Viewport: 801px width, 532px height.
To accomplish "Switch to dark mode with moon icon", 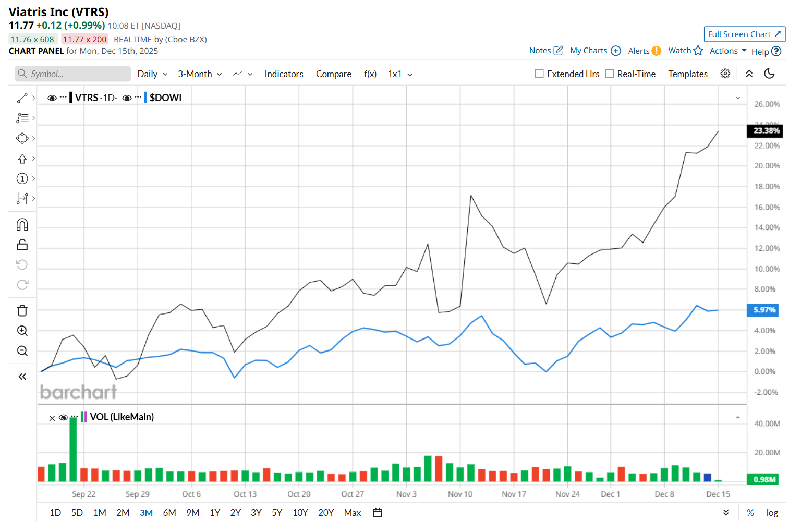I will pos(769,74).
